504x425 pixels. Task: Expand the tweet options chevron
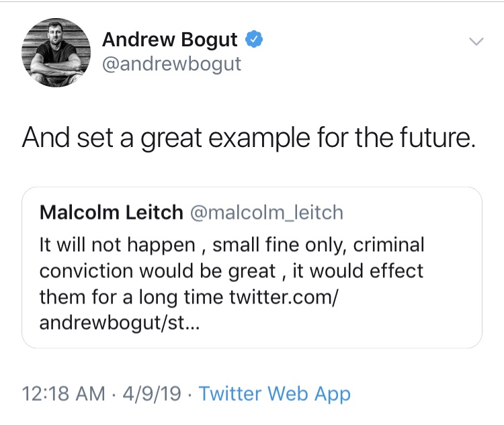[x=476, y=42]
